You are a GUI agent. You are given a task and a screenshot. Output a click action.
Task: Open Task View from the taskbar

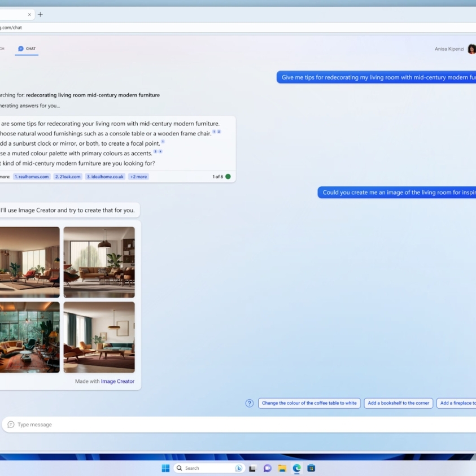253,468
